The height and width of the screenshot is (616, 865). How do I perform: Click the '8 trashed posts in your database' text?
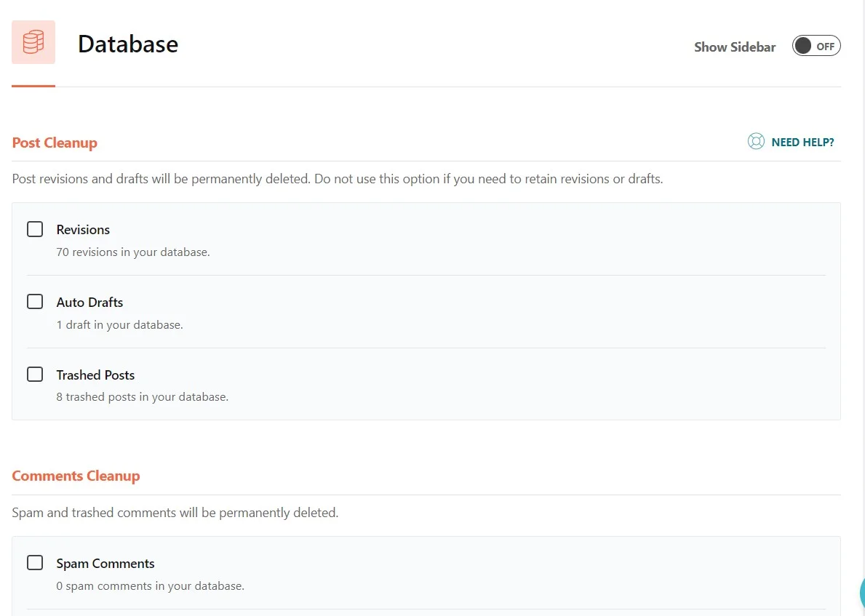pyautogui.click(x=143, y=397)
